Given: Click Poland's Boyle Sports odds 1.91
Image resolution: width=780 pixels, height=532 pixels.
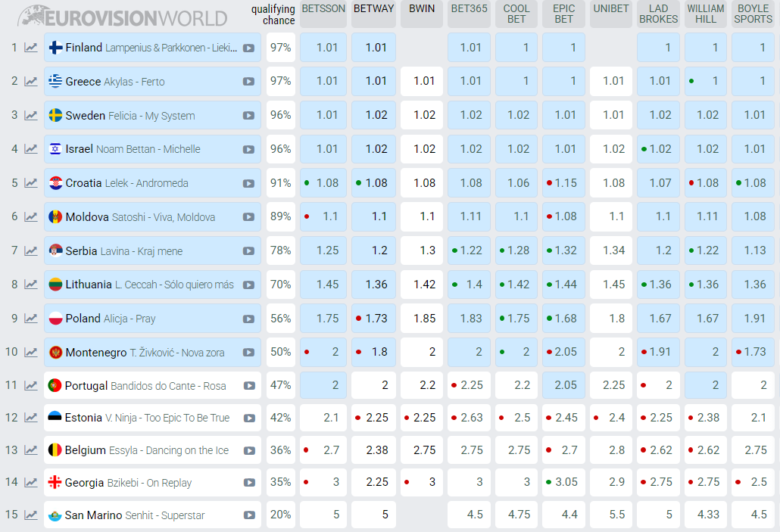Looking at the screenshot, I should point(753,318).
